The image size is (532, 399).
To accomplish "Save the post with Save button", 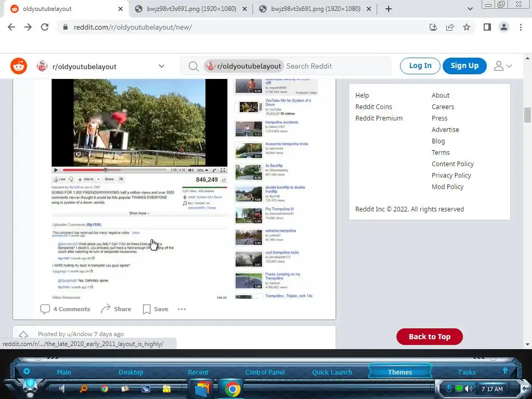I will 155,309.
